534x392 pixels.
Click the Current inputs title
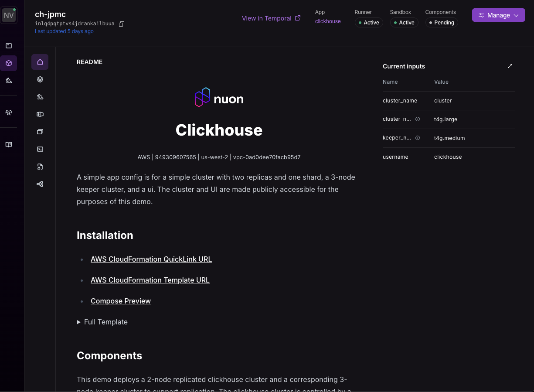(404, 66)
